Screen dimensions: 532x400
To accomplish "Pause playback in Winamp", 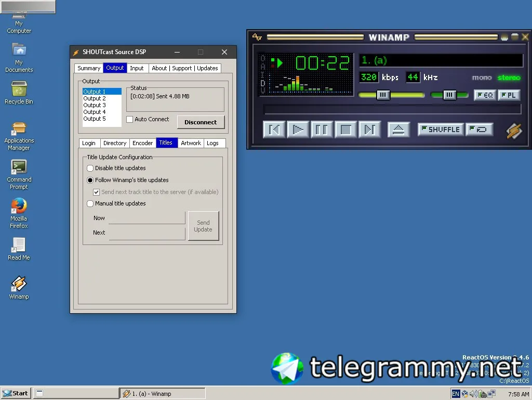I will [x=322, y=130].
